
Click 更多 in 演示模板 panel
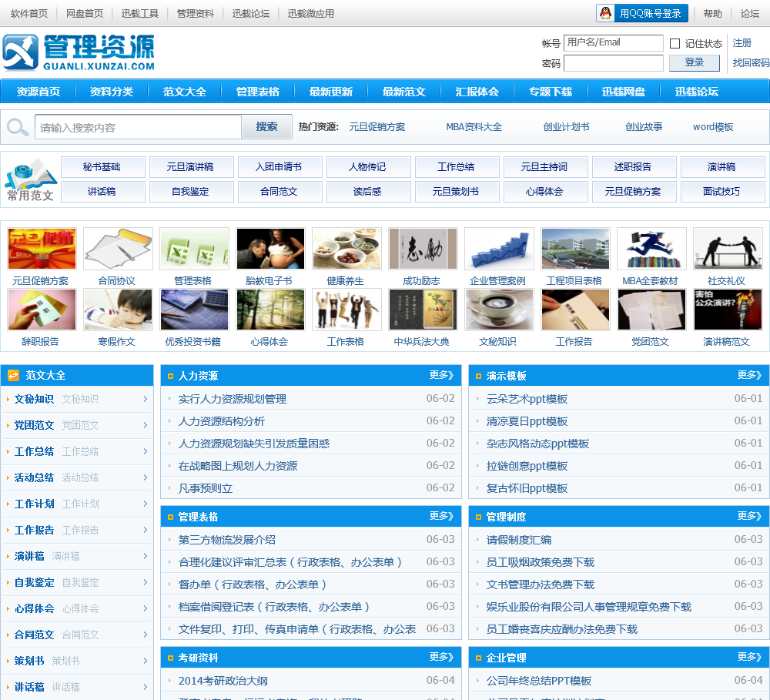point(749,375)
